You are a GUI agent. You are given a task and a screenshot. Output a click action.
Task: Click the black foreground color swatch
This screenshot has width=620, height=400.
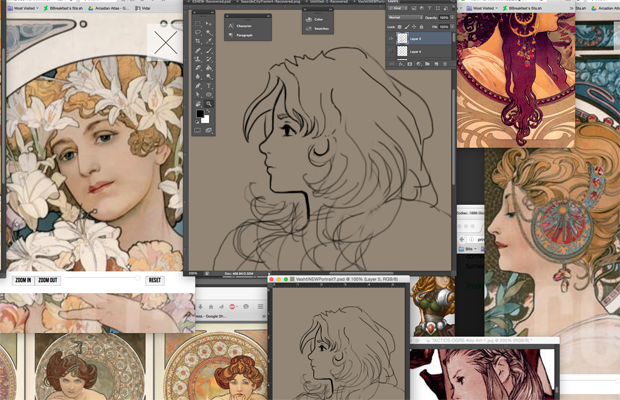point(200,114)
